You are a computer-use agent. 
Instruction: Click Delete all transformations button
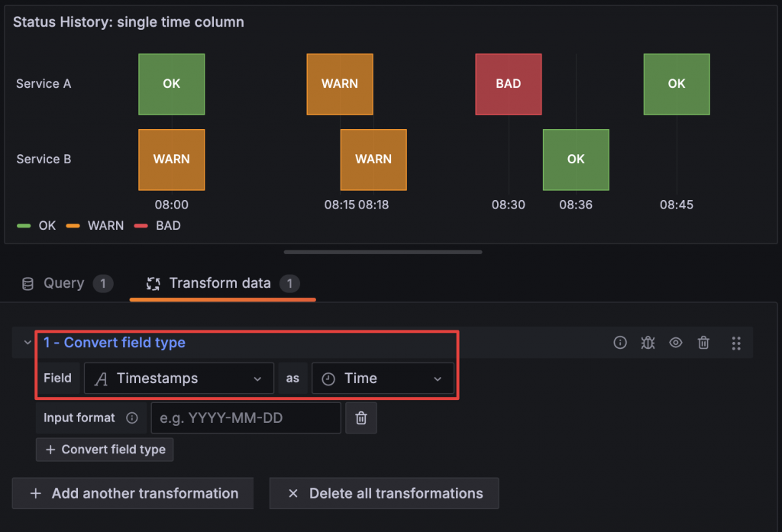click(x=383, y=494)
